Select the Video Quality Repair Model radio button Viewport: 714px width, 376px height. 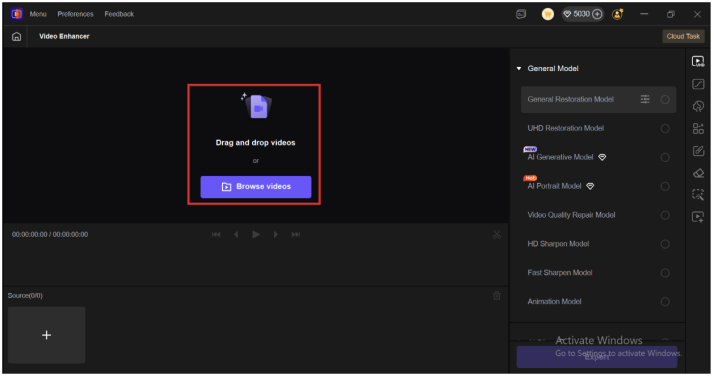pyautogui.click(x=665, y=215)
